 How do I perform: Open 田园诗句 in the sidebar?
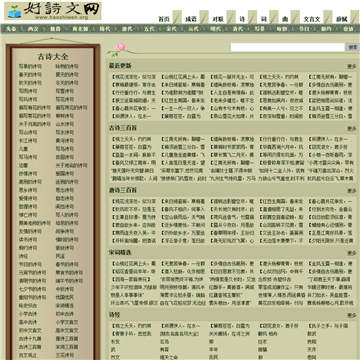65,157
